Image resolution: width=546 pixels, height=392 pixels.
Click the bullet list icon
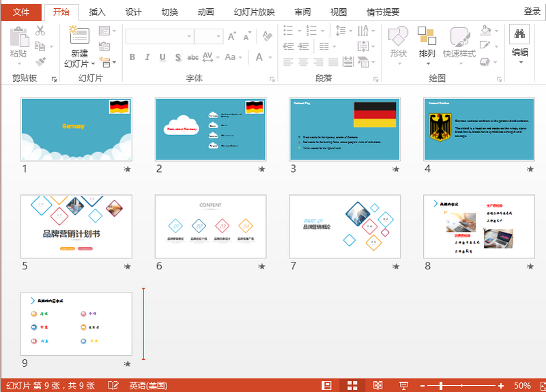coord(288,31)
